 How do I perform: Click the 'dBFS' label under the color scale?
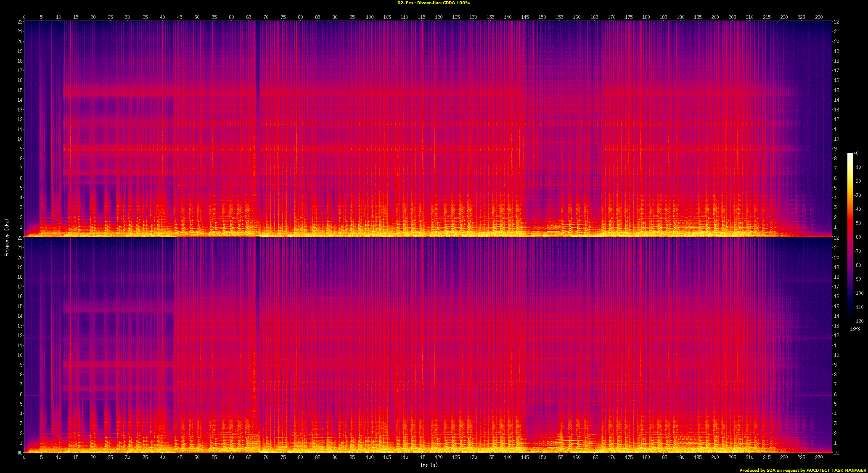(x=855, y=329)
